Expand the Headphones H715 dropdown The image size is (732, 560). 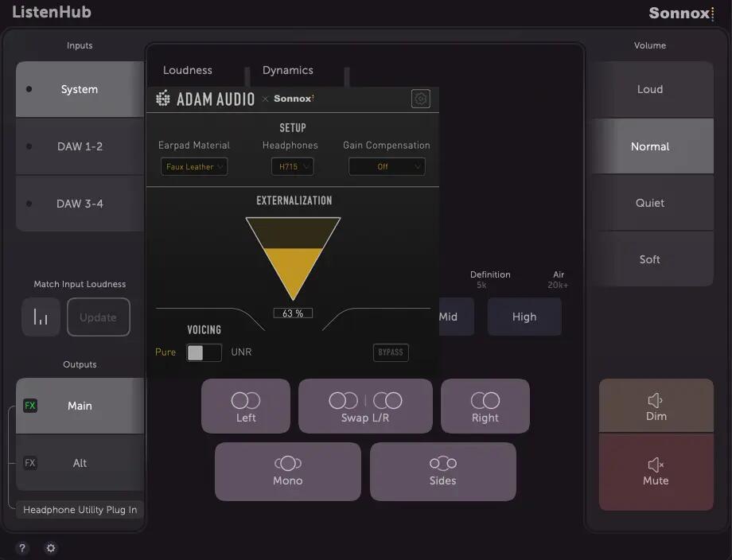coord(293,166)
